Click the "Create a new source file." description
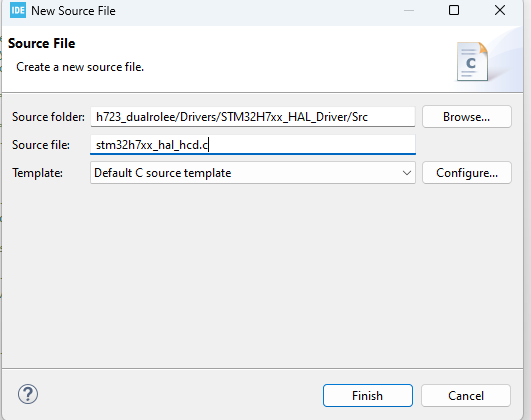Image resolution: width=531 pixels, height=420 pixels. pyautogui.click(x=80, y=67)
